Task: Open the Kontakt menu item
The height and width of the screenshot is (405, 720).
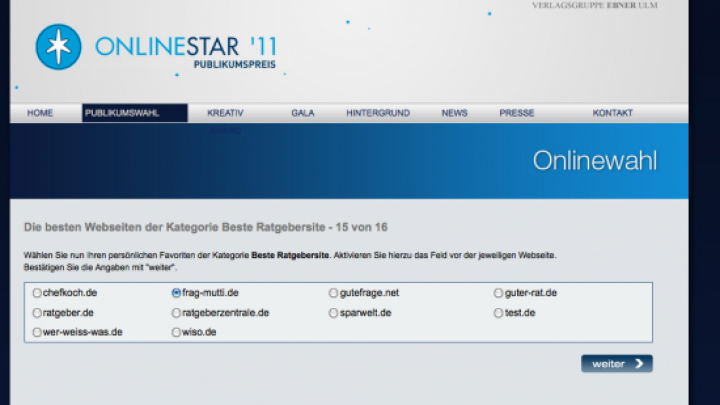Action: (x=613, y=113)
